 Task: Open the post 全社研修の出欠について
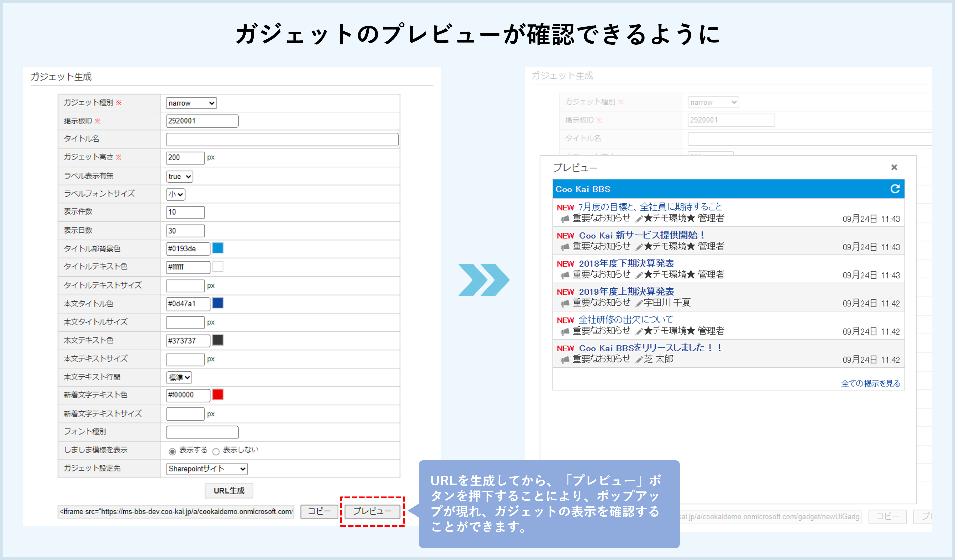coord(626,320)
